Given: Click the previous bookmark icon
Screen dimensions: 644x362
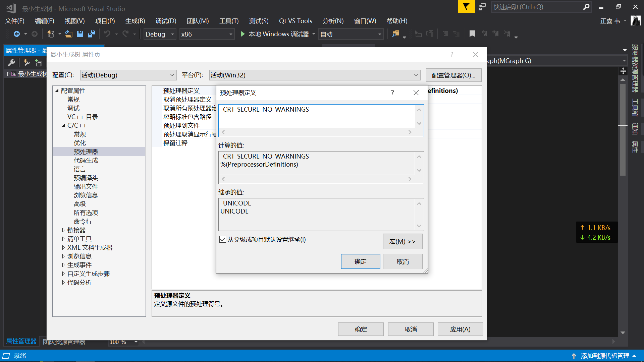Looking at the screenshot, I should [x=484, y=34].
